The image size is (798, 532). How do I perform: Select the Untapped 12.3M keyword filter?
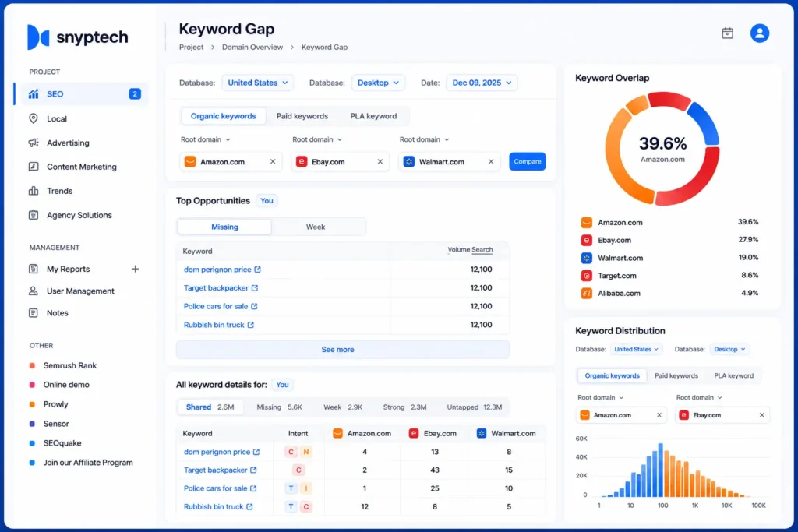pos(475,407)
